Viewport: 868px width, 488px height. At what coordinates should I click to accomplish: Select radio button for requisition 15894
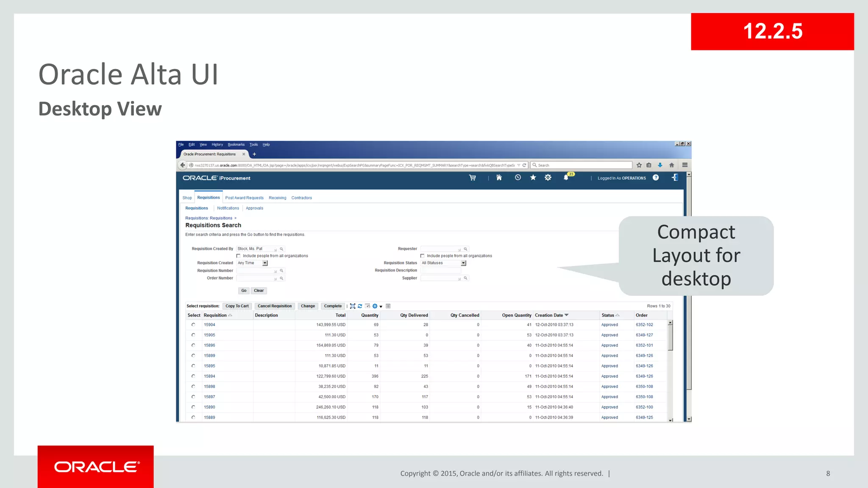click(193, 376)
